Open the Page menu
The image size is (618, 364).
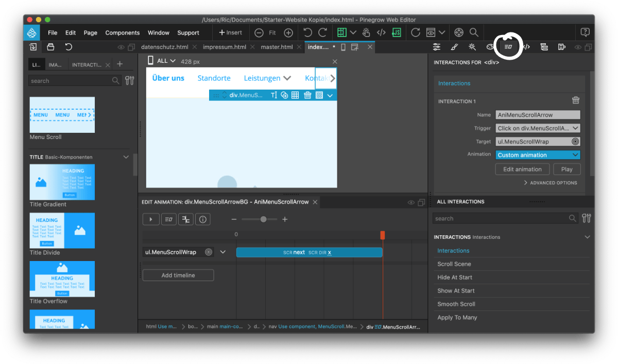click(91, 32)
